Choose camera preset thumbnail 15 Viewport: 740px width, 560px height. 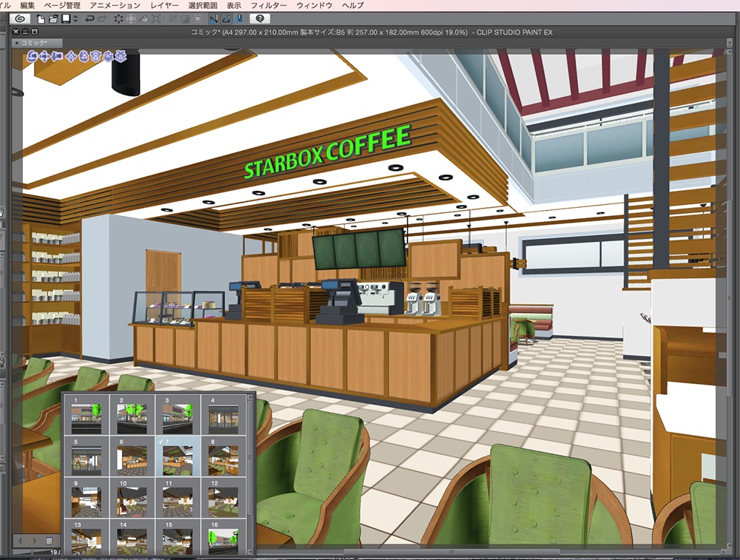[x=178, y=537]
